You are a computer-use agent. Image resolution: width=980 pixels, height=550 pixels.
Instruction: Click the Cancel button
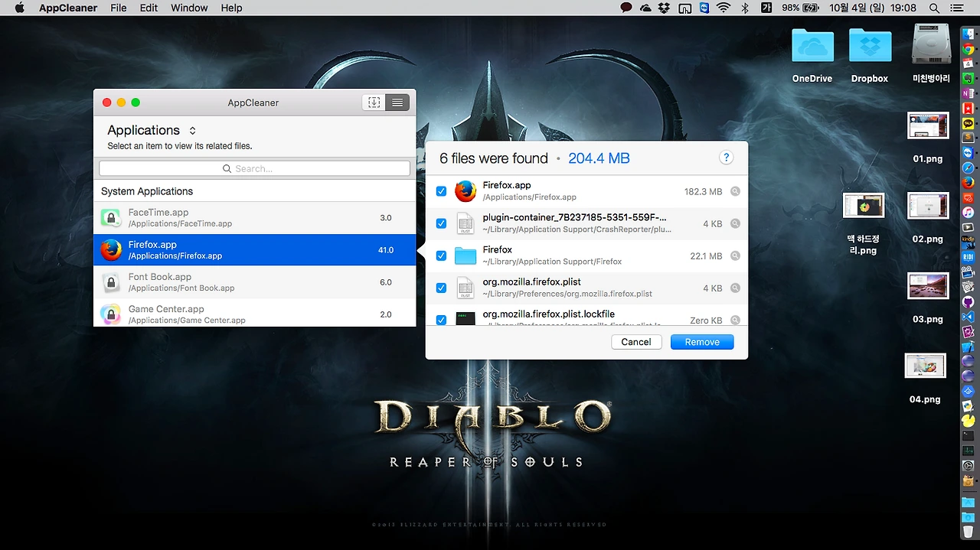tap(636, 342)
